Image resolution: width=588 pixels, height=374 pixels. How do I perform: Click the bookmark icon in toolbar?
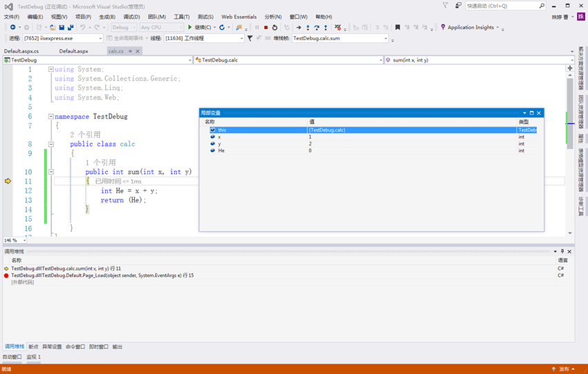click(398, 28)
